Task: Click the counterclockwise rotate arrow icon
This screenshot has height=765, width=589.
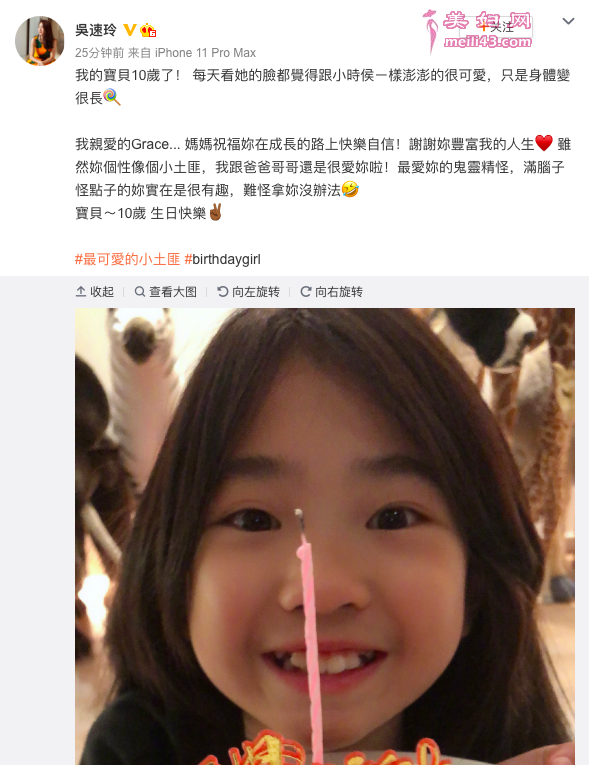Action: (223, 292)
